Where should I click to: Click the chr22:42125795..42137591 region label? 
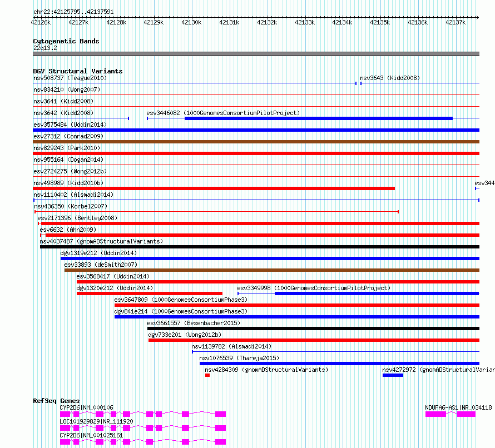pyautogui.click(x=73, y=12)
